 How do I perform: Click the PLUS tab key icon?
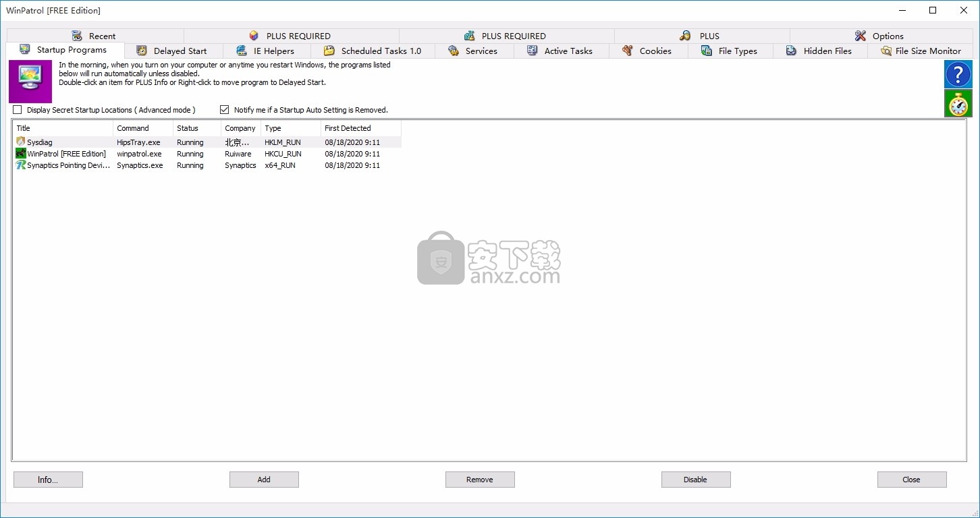685,36
